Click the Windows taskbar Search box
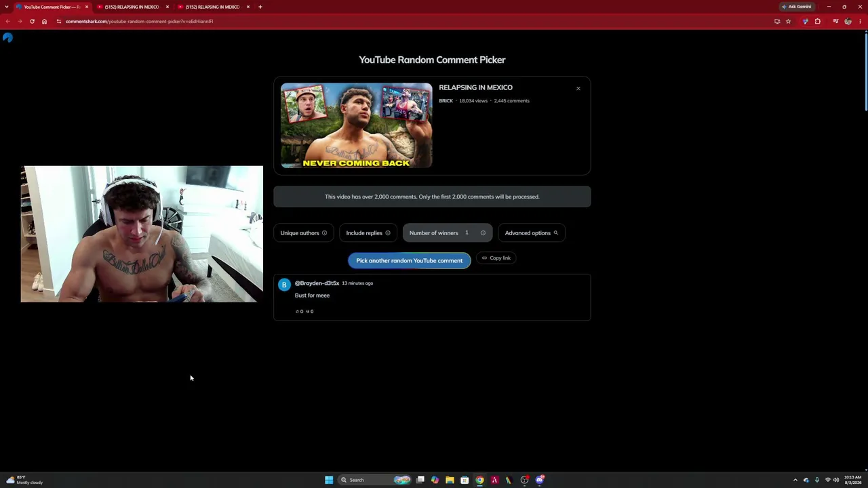The height and width of the screenshot is (488, 868). click(375, 480)
